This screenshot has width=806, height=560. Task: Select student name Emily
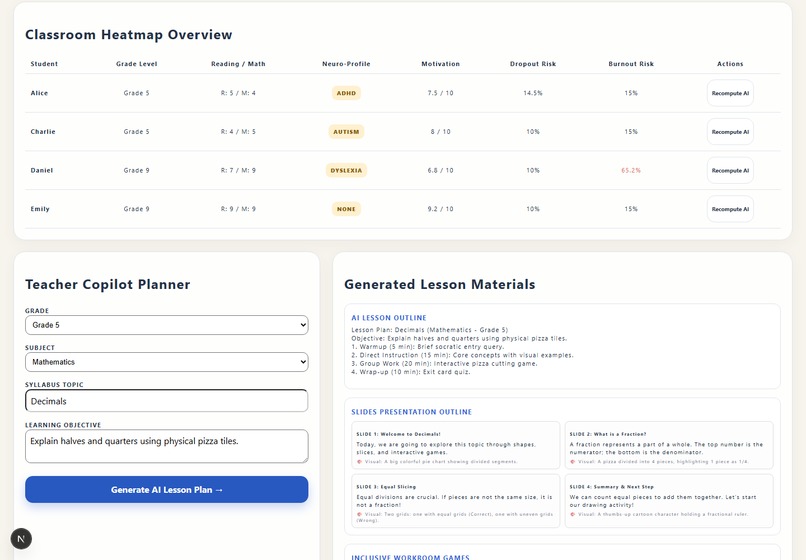(40, 209)
